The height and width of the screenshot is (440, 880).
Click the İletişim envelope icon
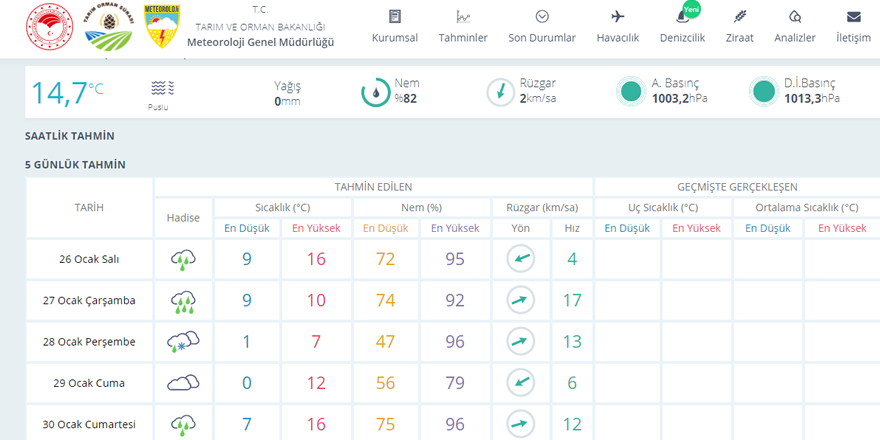[x=854, y=17]
